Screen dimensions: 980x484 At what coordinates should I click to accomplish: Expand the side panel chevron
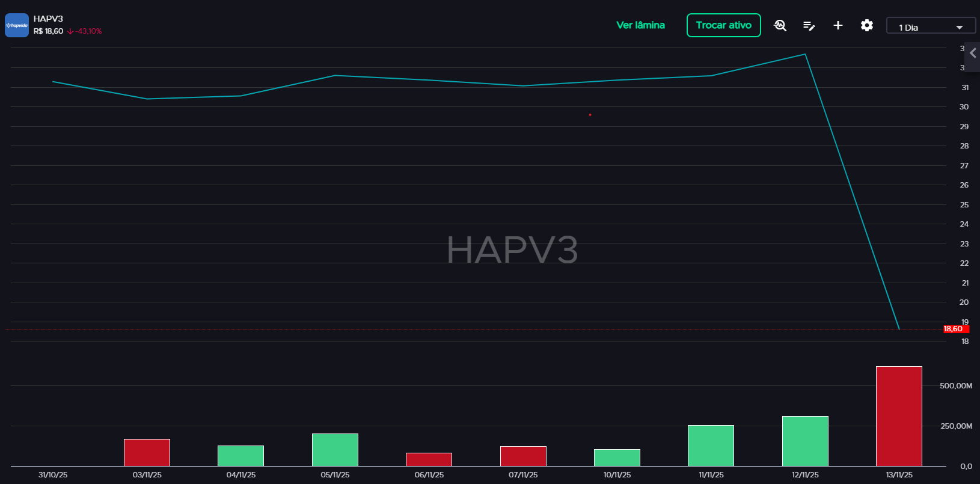coord(973,54)
